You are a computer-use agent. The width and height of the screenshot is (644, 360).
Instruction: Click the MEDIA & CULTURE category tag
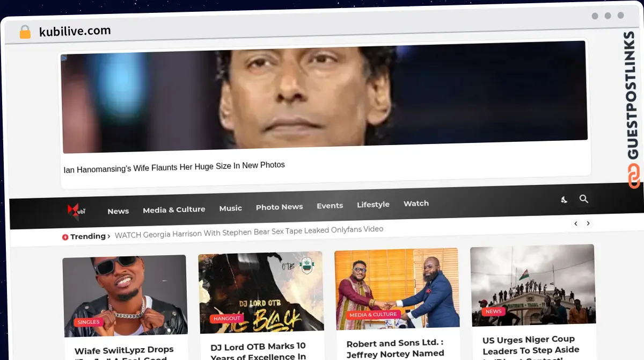(373, 315)
